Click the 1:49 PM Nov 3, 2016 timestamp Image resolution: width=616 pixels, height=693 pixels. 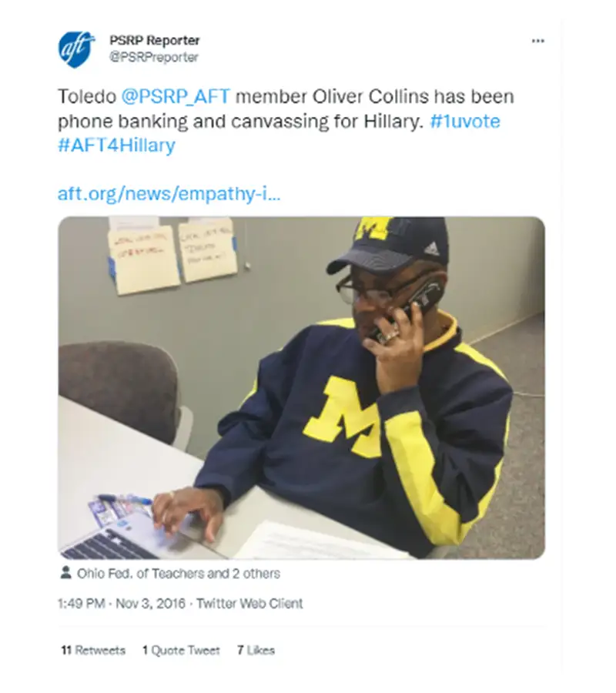(x=122, y=604)
